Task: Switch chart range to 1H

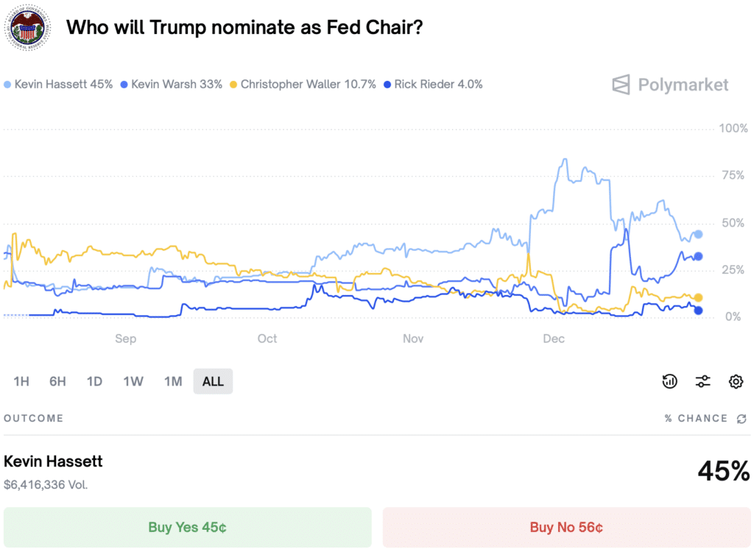Action: [x=21, y=381]
